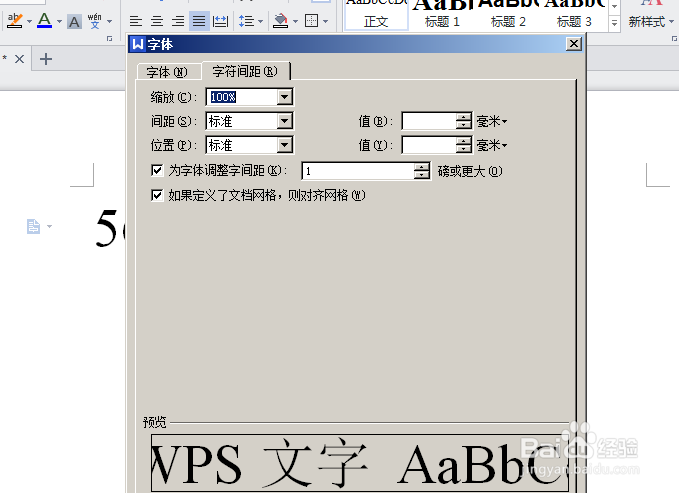679x493 pixels.
Task: Expand the styles gallery list
Action: [614, 23]
